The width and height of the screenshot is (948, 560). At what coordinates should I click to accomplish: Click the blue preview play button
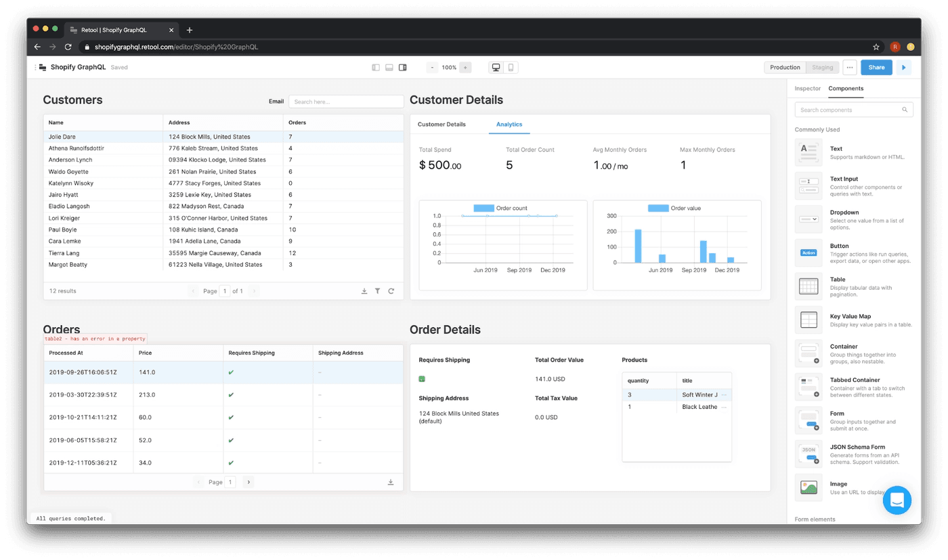pyautogui.click(x=903, y=68)
